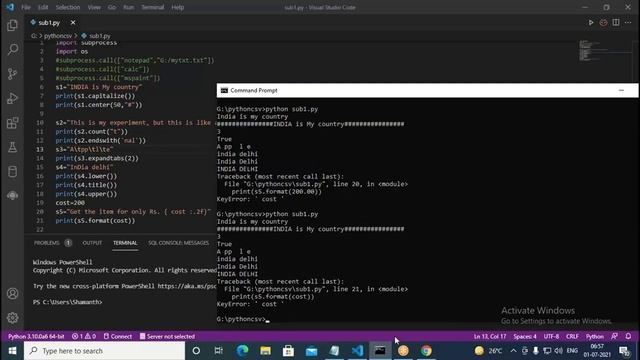Screen dimensions: 640x360
Task: Click the Split Editor Right icon
Action: point(616,22)
